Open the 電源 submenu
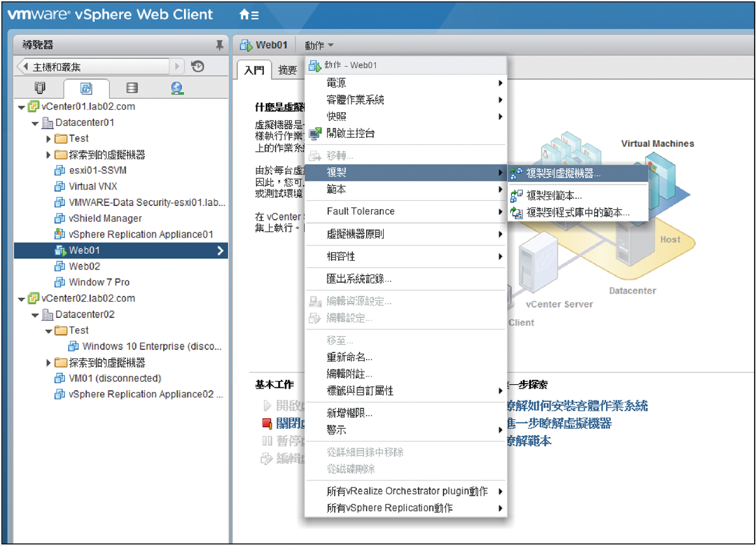 pyautogui.click(x=406, y=83)
